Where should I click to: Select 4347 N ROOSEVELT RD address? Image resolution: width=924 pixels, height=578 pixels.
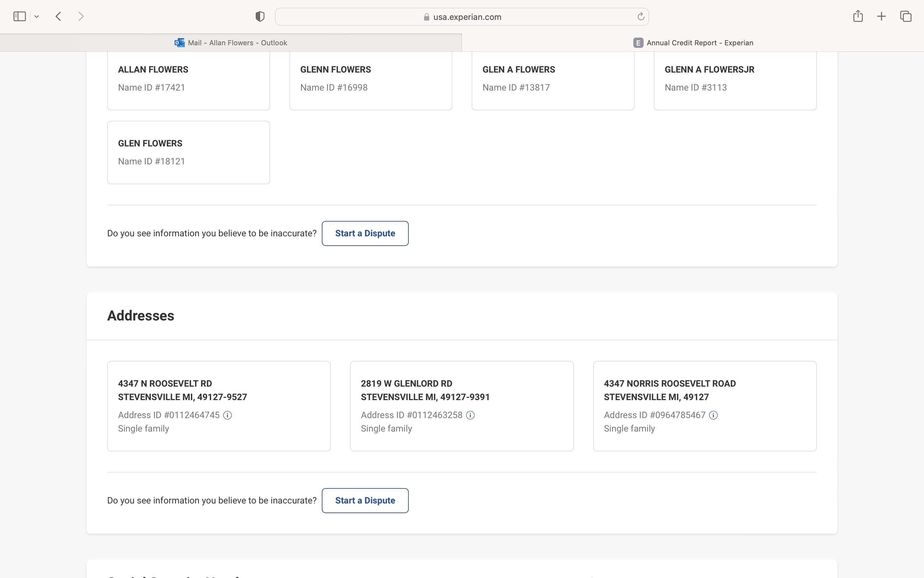click(x=219, y=406)
